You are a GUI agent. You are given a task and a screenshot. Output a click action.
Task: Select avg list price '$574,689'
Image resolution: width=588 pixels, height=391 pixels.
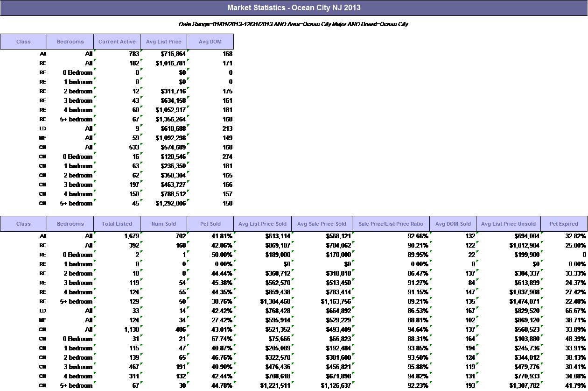point(173,147)
